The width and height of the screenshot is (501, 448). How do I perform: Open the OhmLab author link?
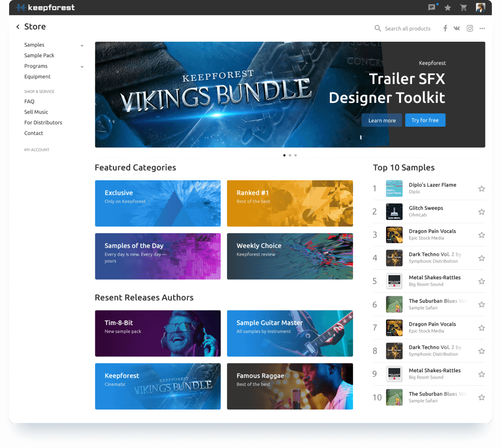pyautogui.click(x=418, y=215)
